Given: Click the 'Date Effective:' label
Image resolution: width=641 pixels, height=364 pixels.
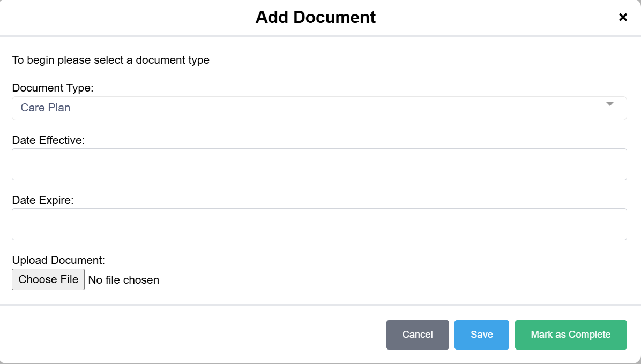Looking at the screenshot, I should point(48,140).
